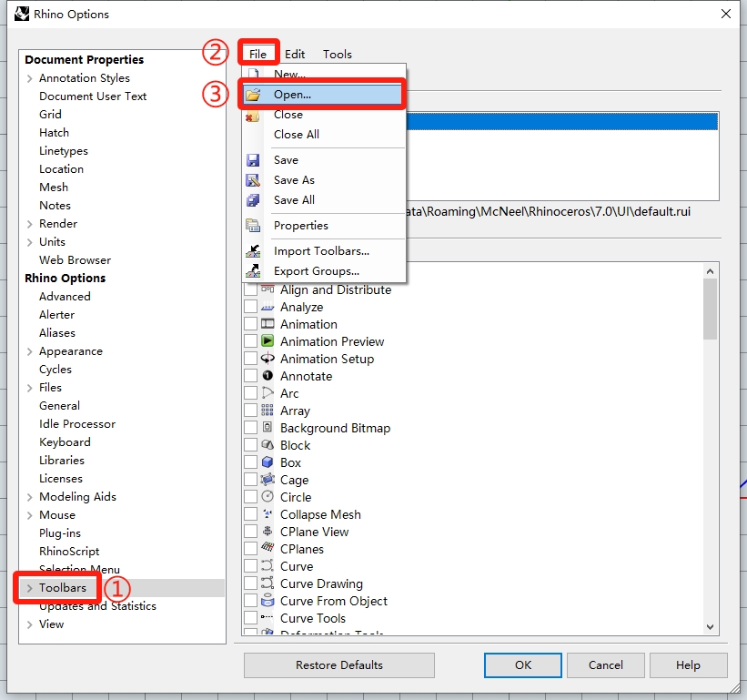Open the Tools menu
Screen dimensions: 747x700
(x=338, y=54)
